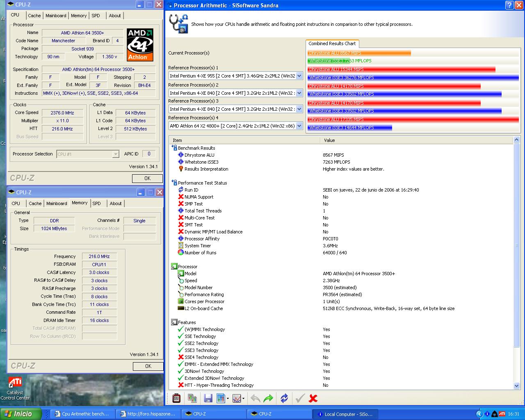Open Catalyst Control Center desktop icon
This screenshot has width=525, height=420.
point(15,383)
